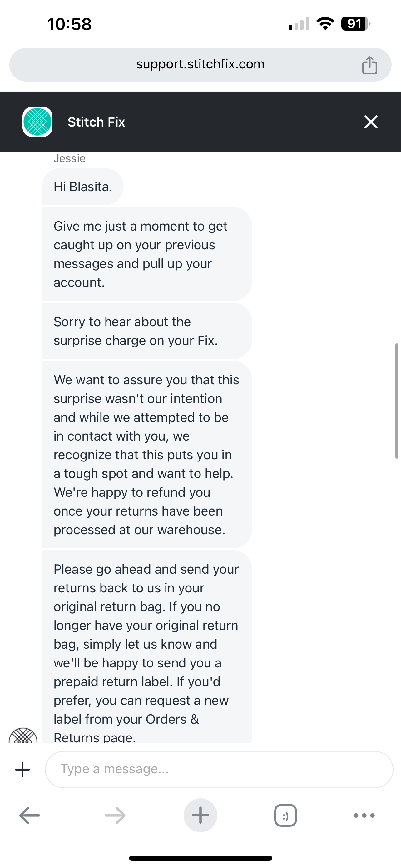Image resolution: width=401 pixels, height=868 pixels.
Task: Tap the plus attachment icon beside message field
Action: (22, 770)
